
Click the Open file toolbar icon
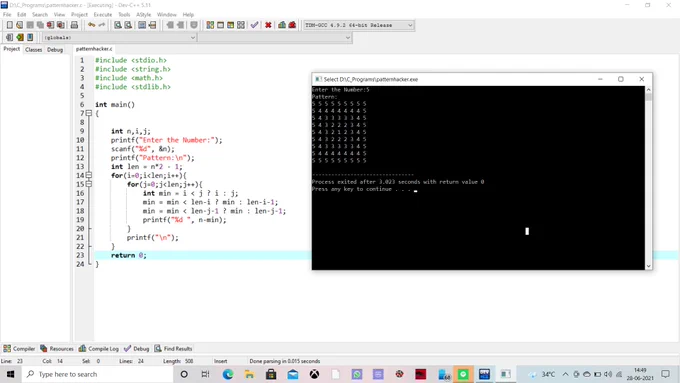click(x=20, y=25)
